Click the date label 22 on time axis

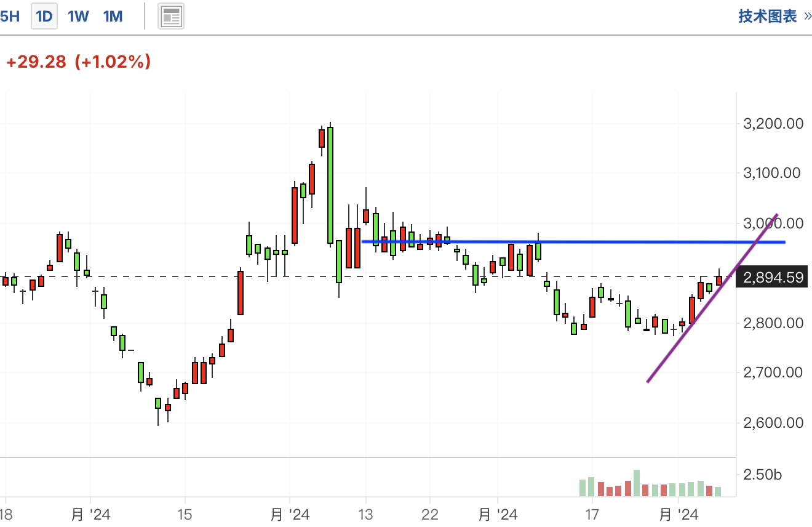click(430, 514)
